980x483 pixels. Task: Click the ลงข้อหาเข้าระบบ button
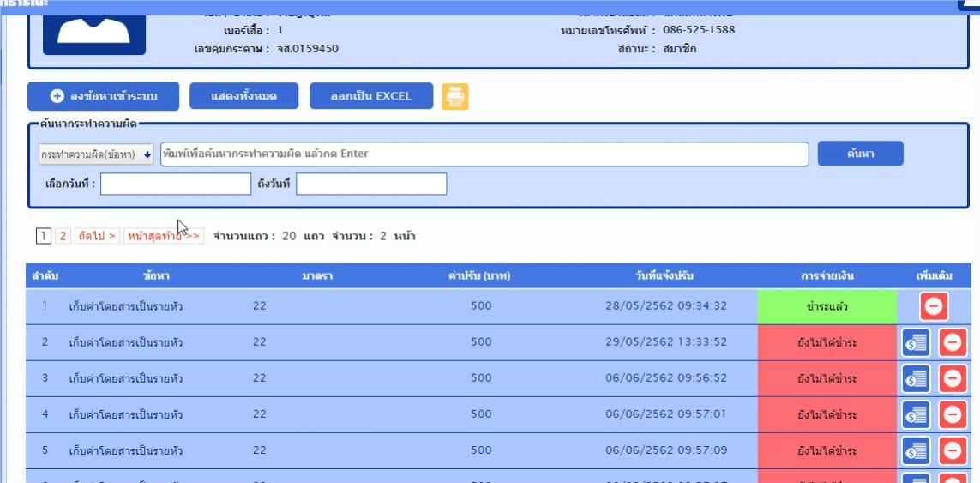[103, 96]
